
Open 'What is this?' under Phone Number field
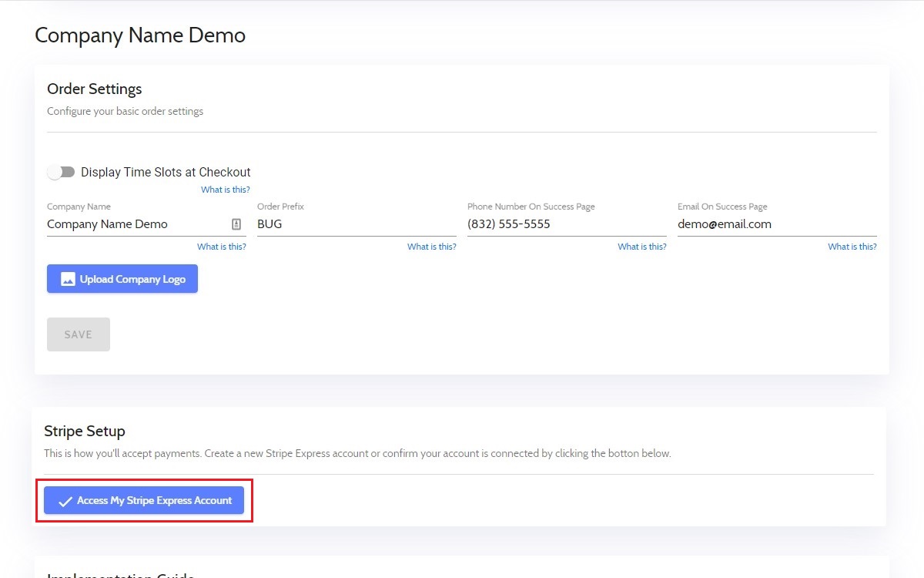coord(642,247)
